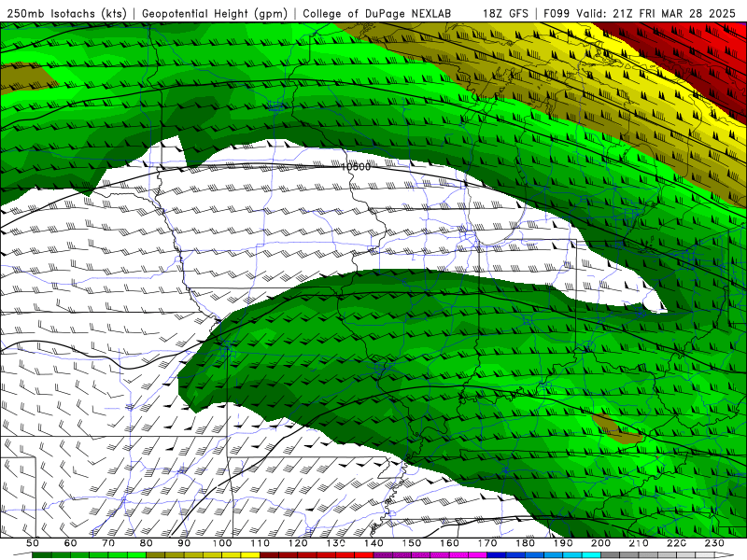Select the dark purple swatch after 140
This screenshot has width=747, height=560.
point(383,554)
